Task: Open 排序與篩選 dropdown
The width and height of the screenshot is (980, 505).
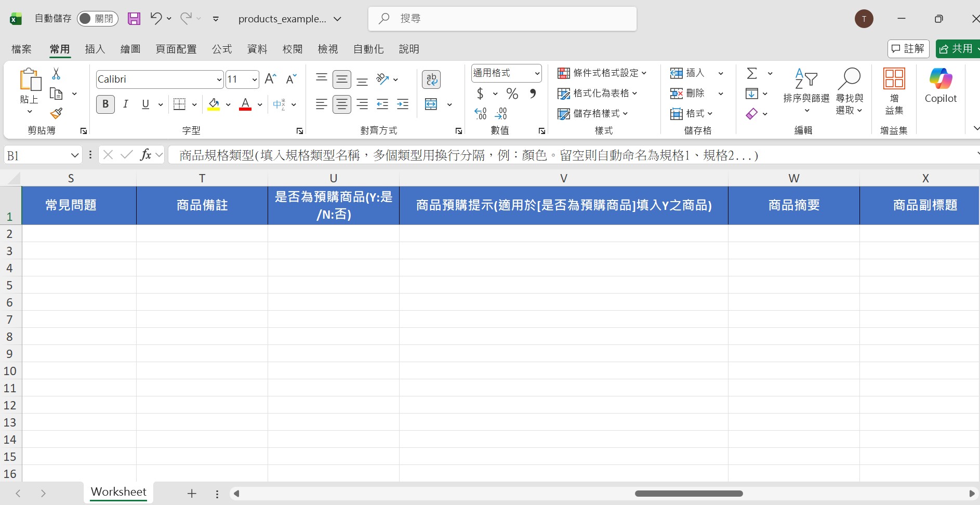Action: point(806,91)
